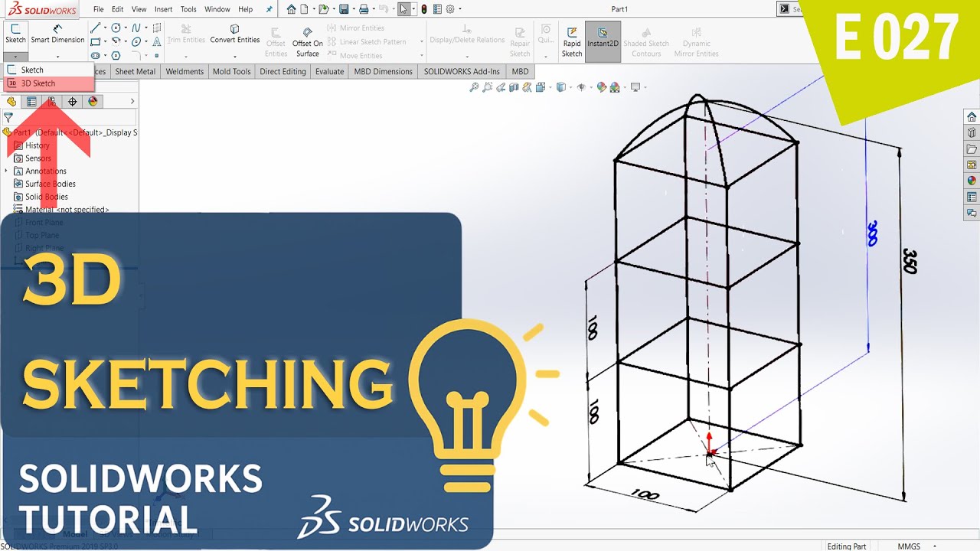The width and height of the screenshot is (980, 551).
Task: Select the Straight Slot sketch tool
Action: [x=95, y=56]
